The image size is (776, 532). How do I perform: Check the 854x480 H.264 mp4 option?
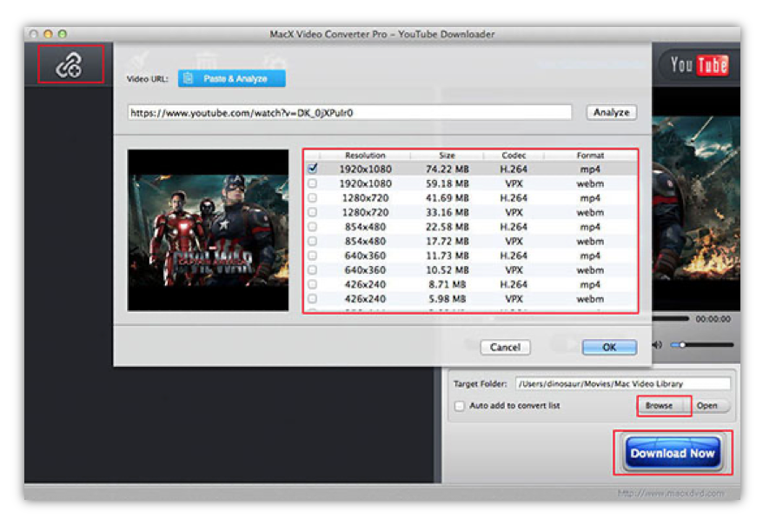[312, 227]
